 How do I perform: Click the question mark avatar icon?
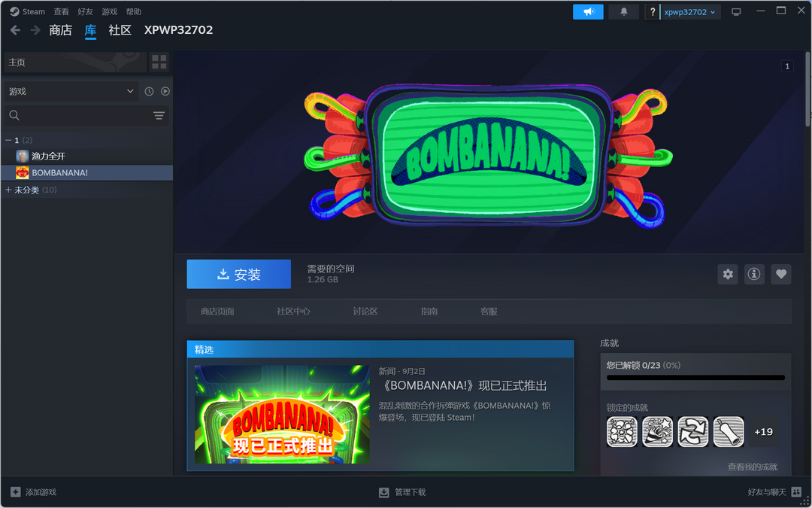click(653, 12)
